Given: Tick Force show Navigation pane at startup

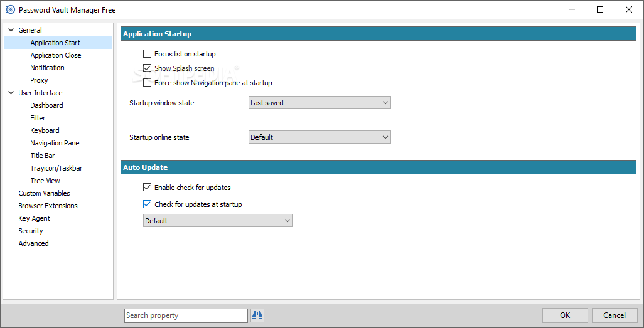Looking at the screenshot, I should click(147, 83).
